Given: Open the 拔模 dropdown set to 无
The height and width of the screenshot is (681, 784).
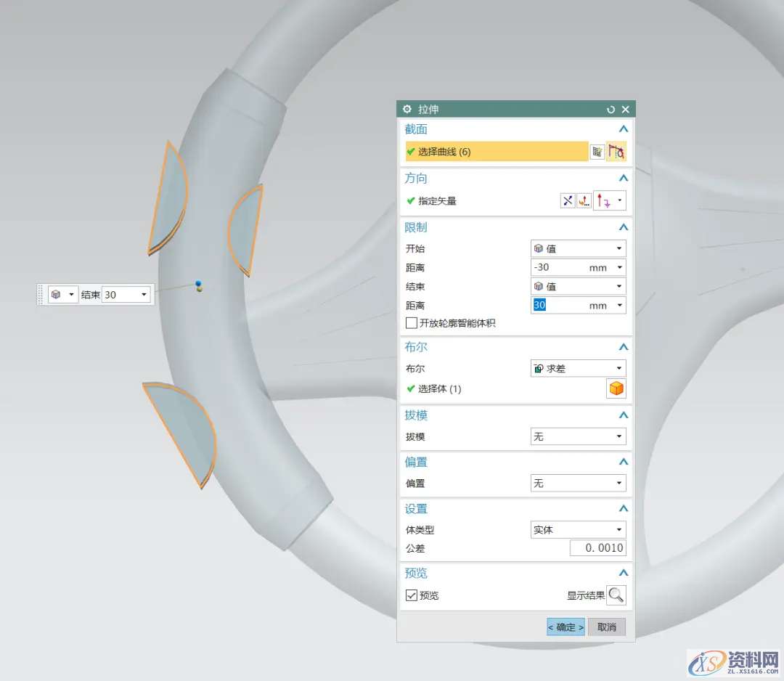Looking at the screenshot, I should 578,437.
